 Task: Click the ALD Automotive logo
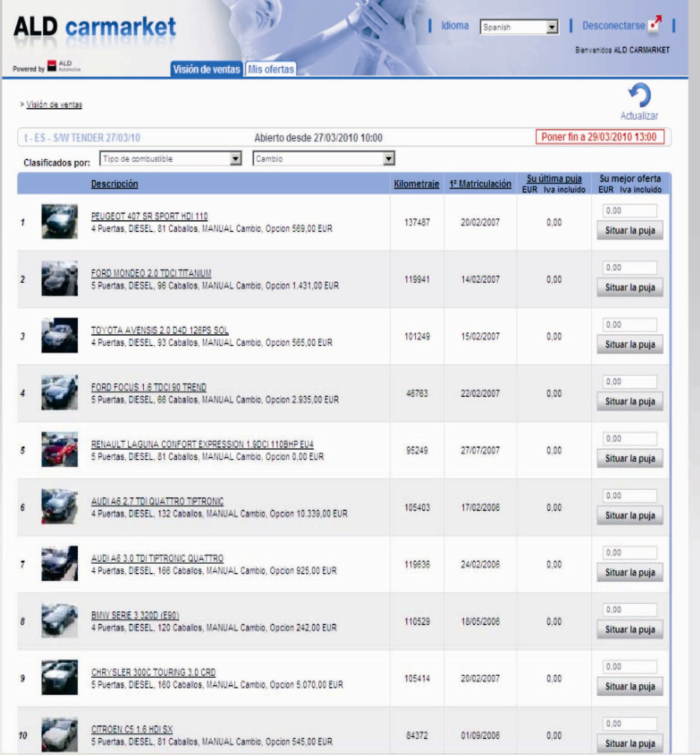[64, 66]
